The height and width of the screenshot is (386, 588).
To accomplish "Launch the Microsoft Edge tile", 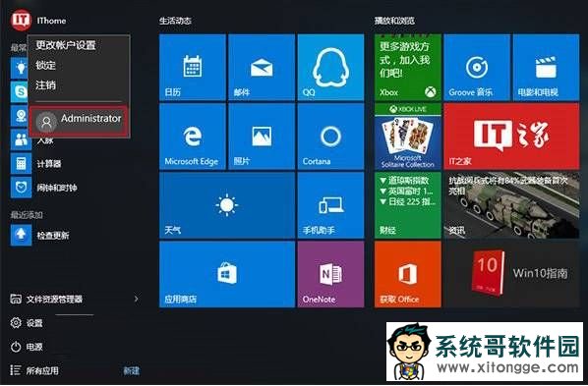I will pos(193,137).
